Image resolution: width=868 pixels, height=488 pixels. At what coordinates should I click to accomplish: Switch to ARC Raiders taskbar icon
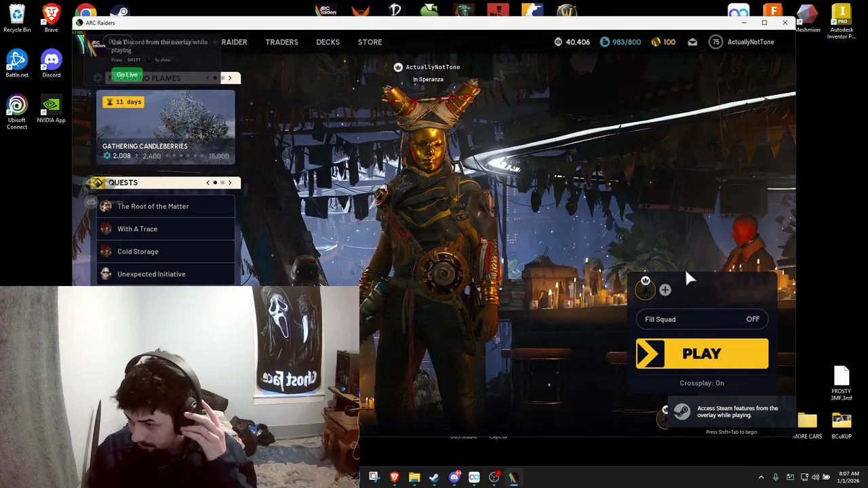pyautogui.click(x=513, y=477)
